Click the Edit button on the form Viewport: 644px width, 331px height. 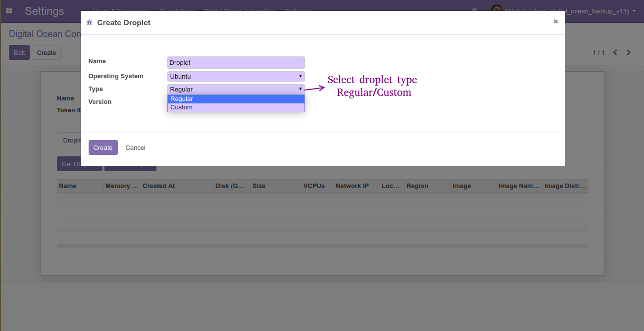[19, 52]
